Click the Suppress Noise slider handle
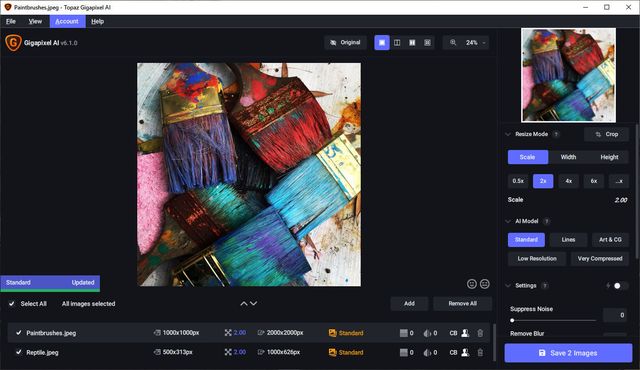640x370 pixels. [512, 321]
